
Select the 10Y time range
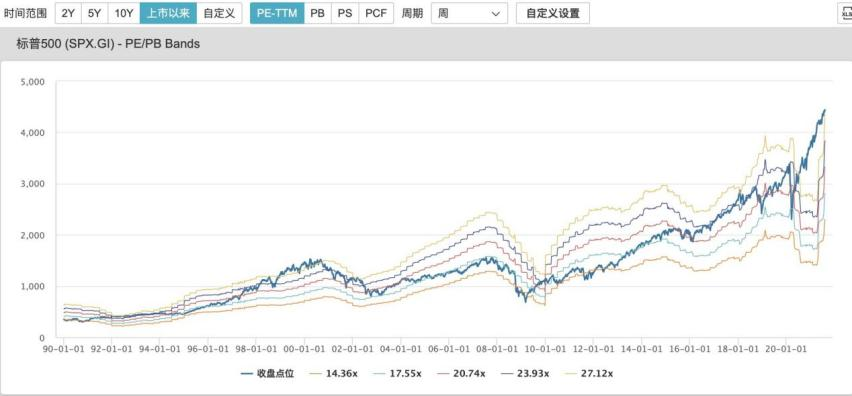tap(124, 13)
